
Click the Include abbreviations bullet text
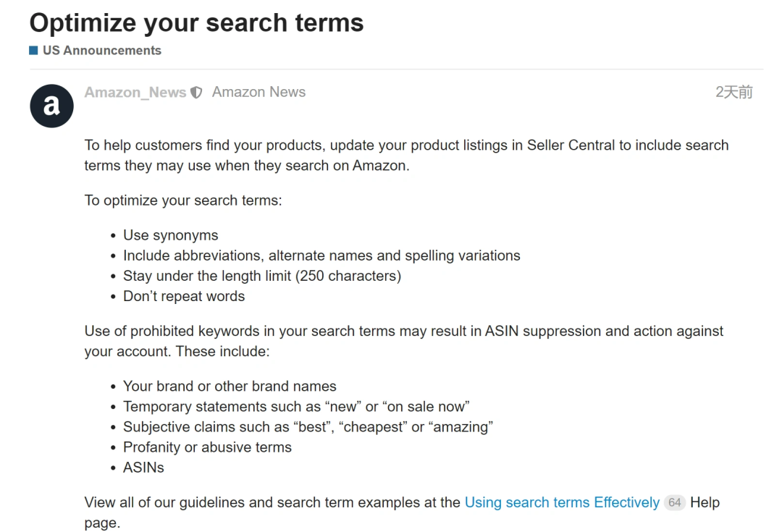[321, 256]
